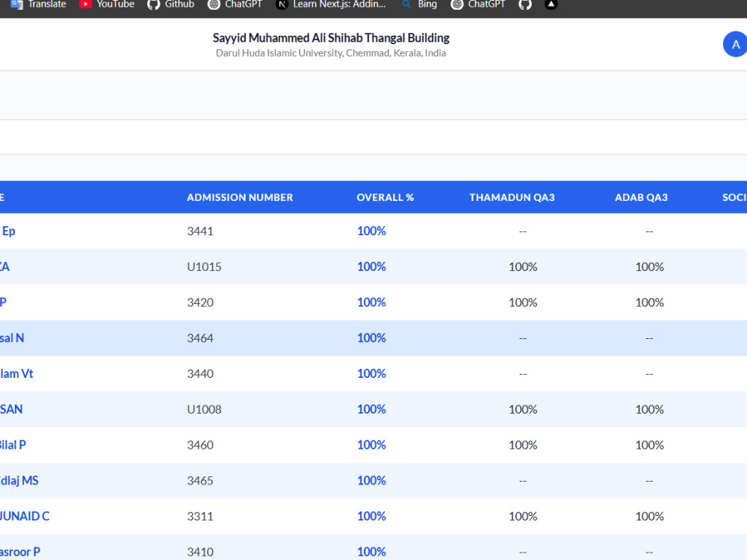Open the 'JUNAID C' student link
The image size is (747, 560).
click(x=25, y=516)
